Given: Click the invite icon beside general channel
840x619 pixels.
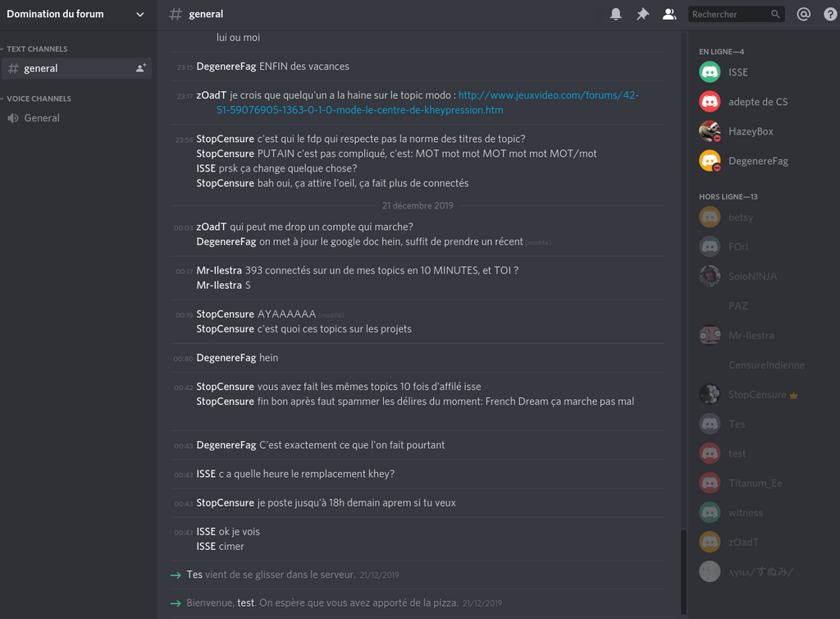Looking at the screenshot, I should click(140, 68).
